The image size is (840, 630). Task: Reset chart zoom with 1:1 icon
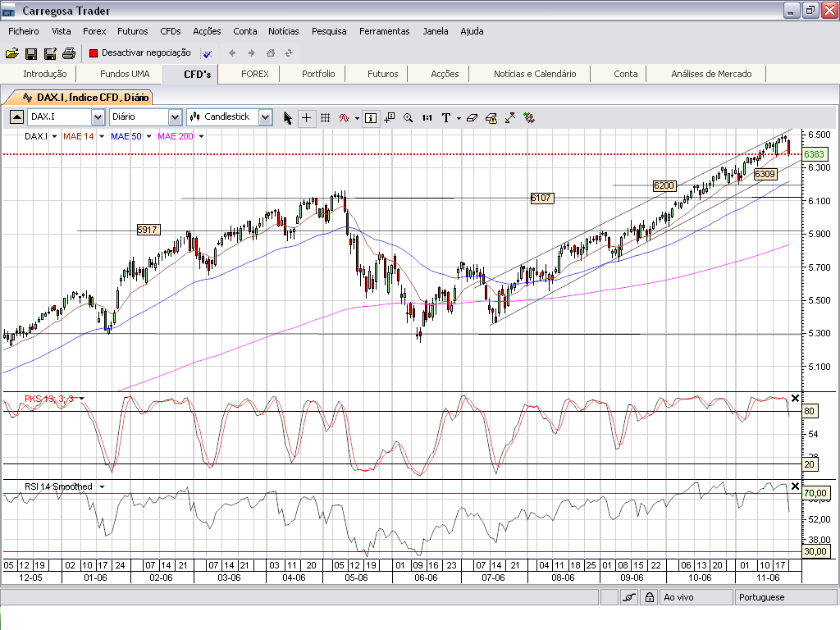[x=427, y=117]
